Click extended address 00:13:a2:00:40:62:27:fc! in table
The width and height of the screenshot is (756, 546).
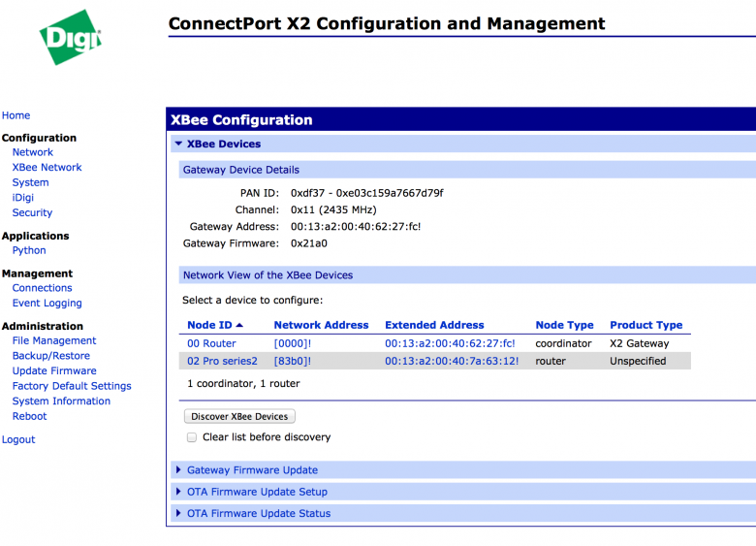[x=450, y=343]
